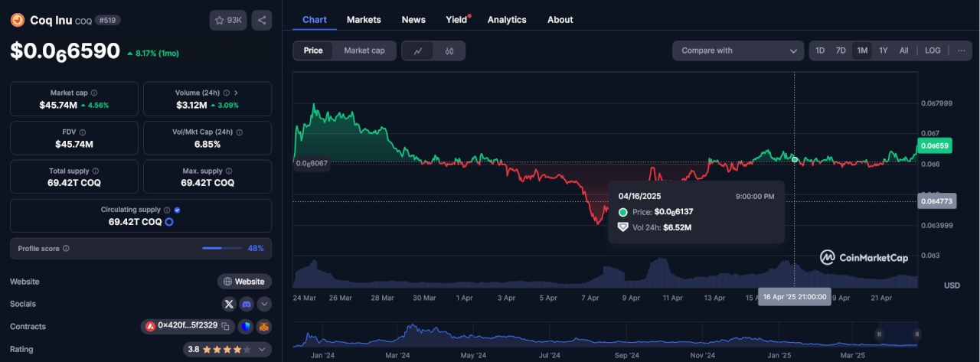Click contract address 0×420f...5f2329
The width and height of the screenshot is (980, 362).
[188, 326]
